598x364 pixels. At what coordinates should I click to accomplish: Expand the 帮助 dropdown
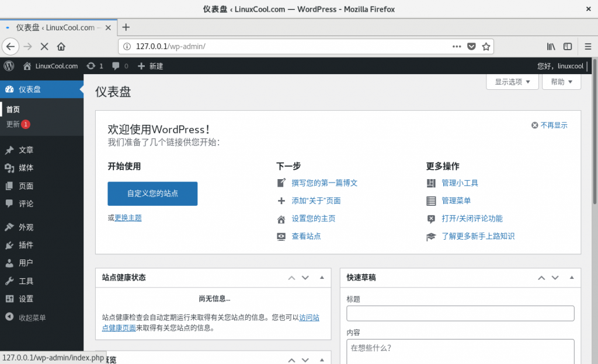click(x=561, y=82)
